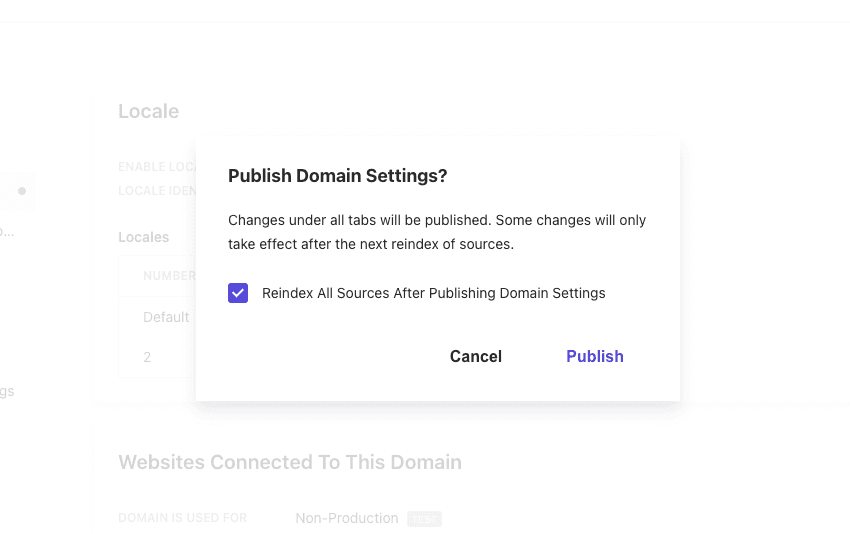
Task: Click the dot indicator in the sidebar
Action: tap(22, 191)
